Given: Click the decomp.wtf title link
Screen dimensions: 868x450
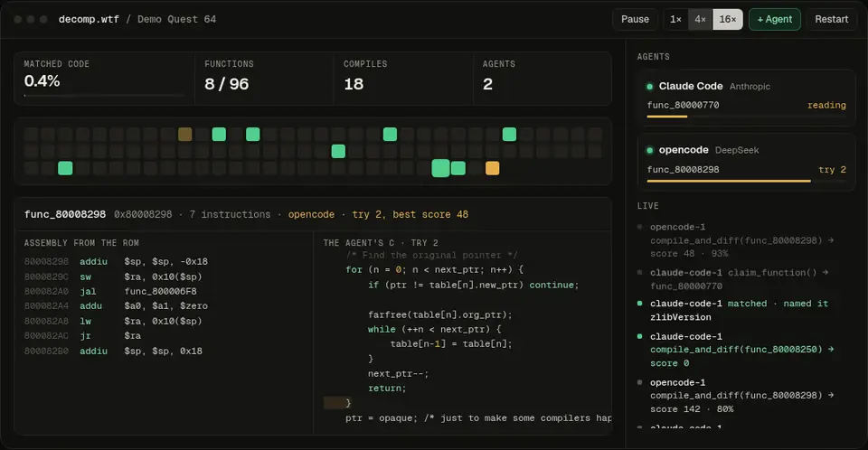Looking at the screenshot, I should [89, 19].
